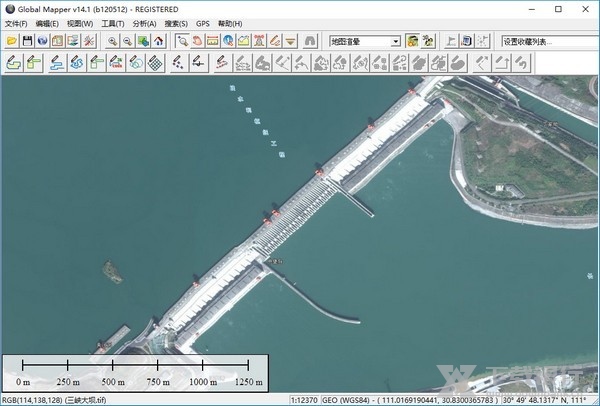Viewport: 600px width, 406px height.
Task: Click the Zoom In magnifier icon
Action: tap(113, 41)
